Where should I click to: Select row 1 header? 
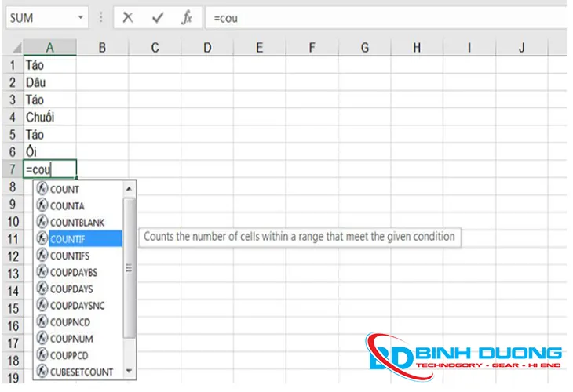coord(13,65)
